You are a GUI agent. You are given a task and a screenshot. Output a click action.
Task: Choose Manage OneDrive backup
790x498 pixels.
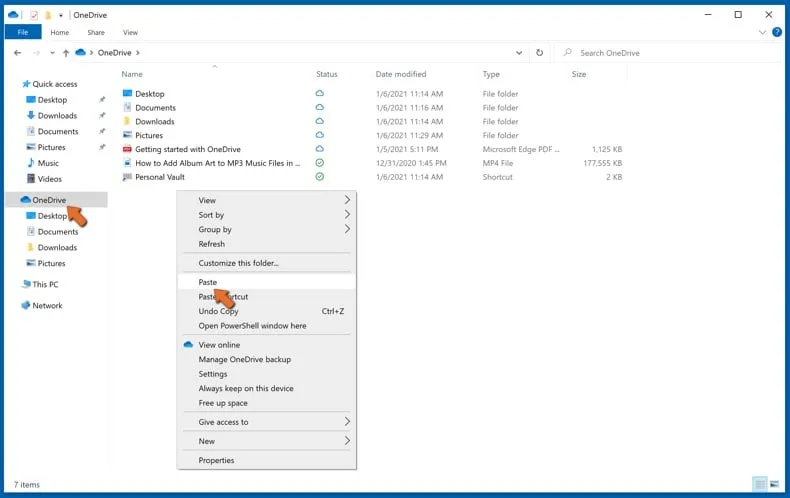(267, 359)
